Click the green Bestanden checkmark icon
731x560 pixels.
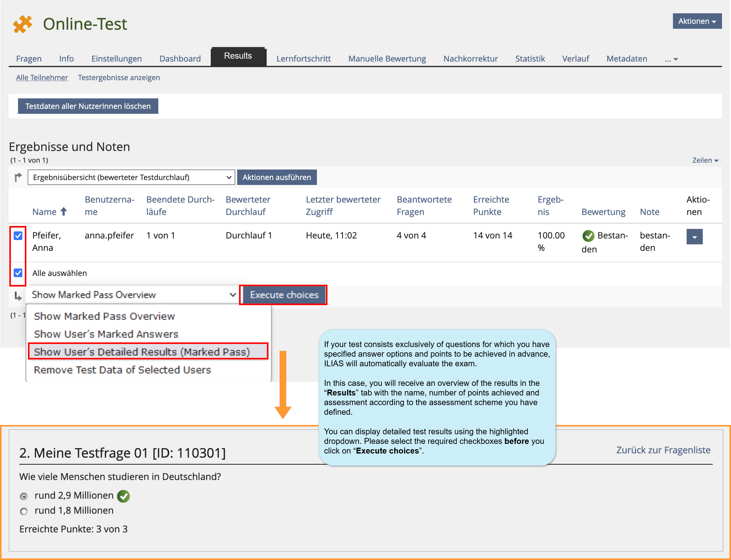(x=588, y=236)
